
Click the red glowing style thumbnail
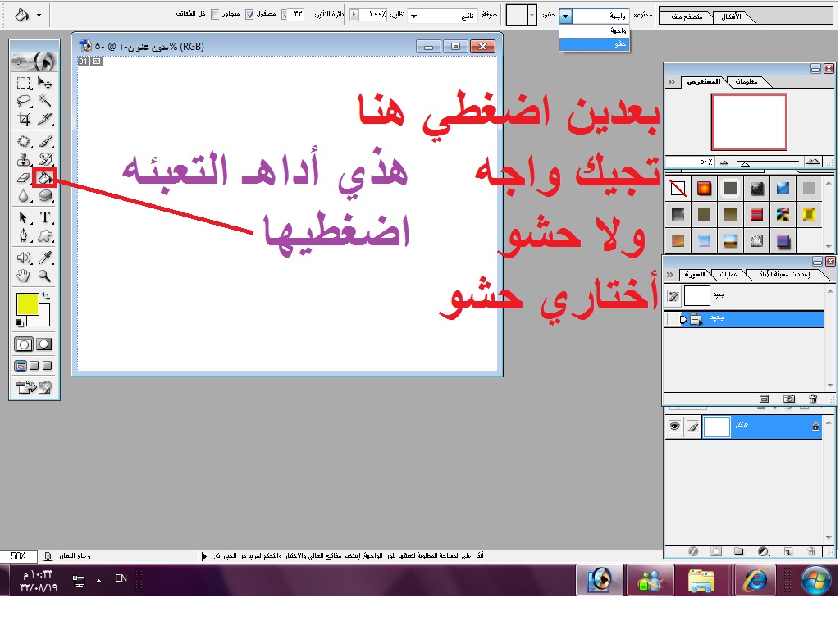703,189
